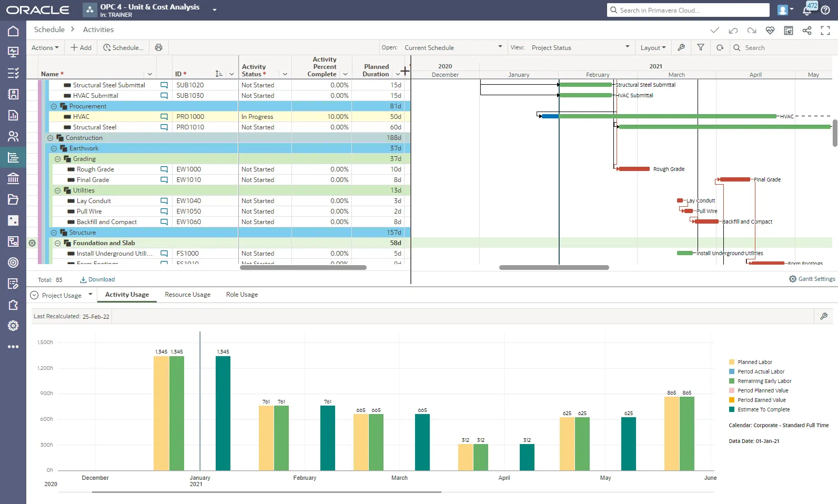
Task: Click the Download link
Action: (97, 279)
